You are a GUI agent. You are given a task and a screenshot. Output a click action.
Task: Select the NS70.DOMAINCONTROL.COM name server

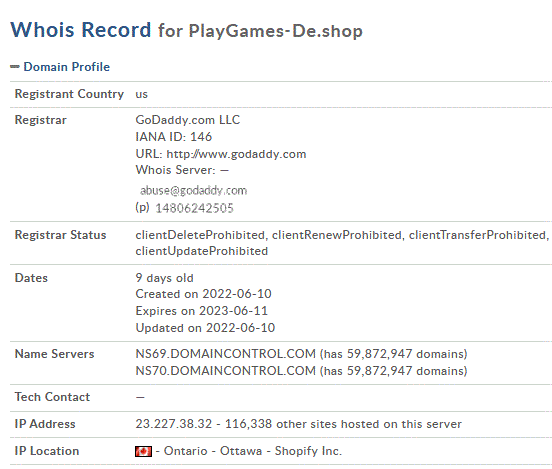[x=226, y=371]
